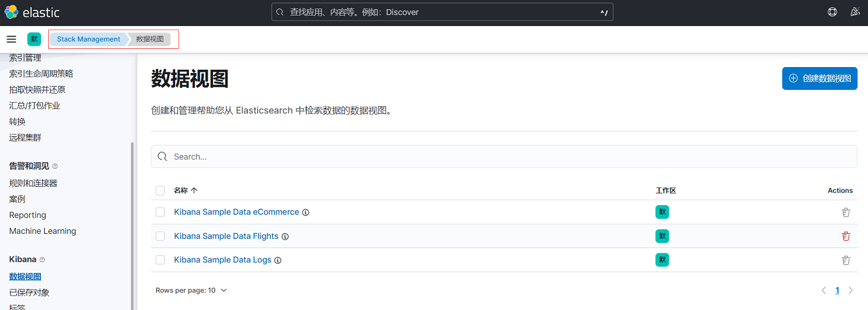
Task: Focus the global search bar
Action: [x=442, y=12]
